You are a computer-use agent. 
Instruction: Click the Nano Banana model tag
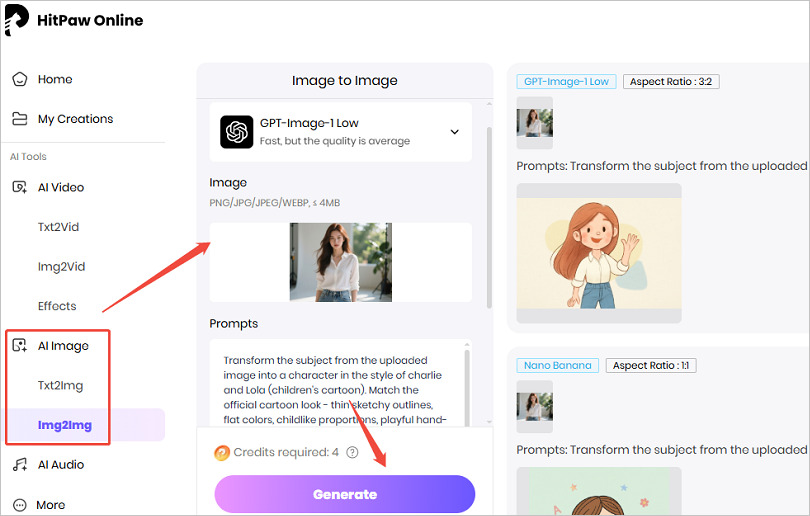557,365
